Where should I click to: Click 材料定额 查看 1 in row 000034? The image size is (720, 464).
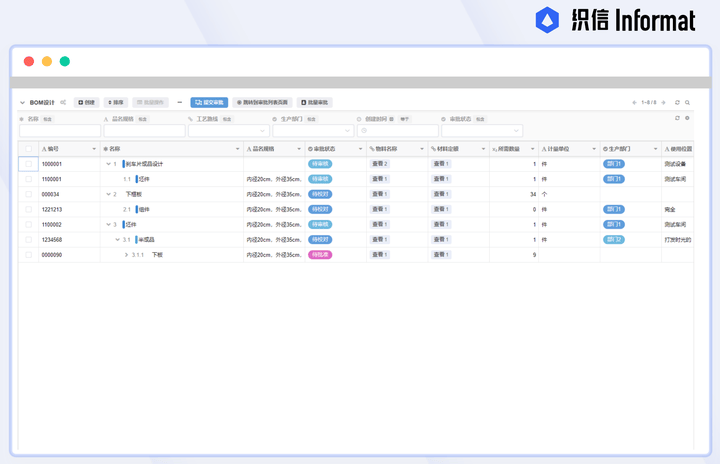coord(441,194)
